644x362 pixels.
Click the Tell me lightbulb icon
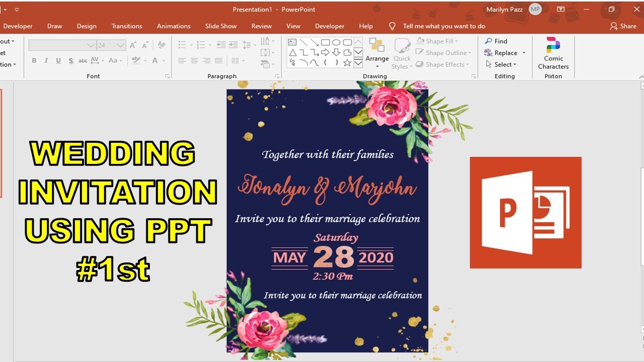pyautogui.click(x=392, y=26)
